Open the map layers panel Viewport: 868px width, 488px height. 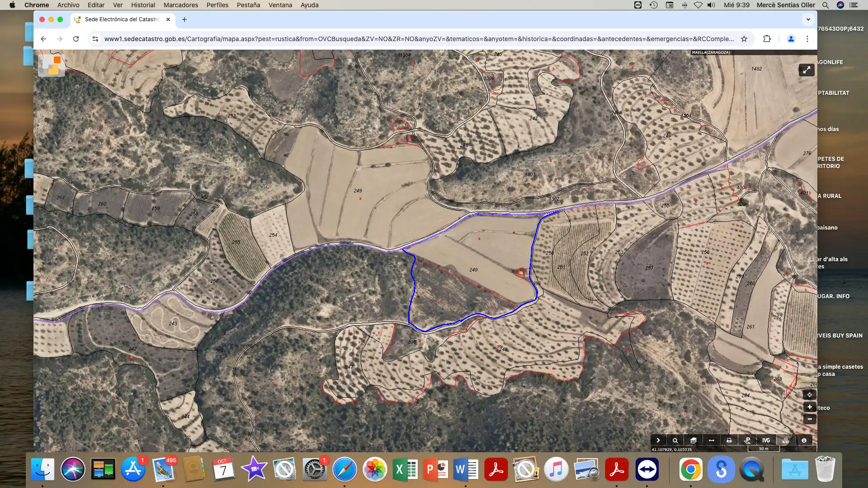tap(693, 440)
